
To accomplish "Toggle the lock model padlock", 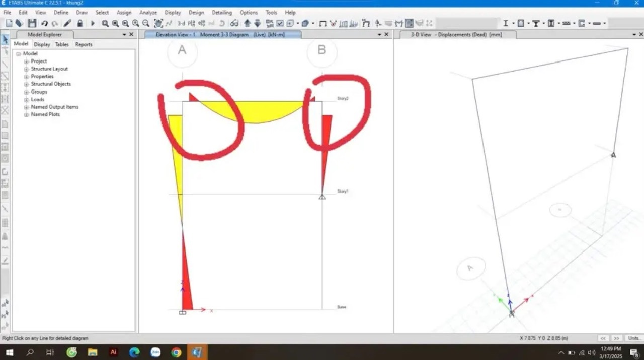I will tap(79, 23).
